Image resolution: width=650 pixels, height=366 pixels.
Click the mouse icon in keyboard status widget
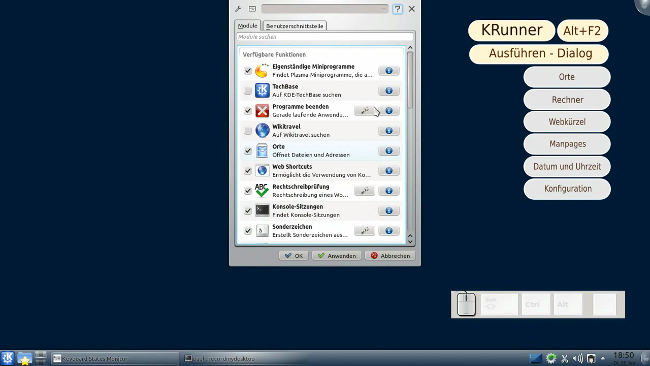466,304
